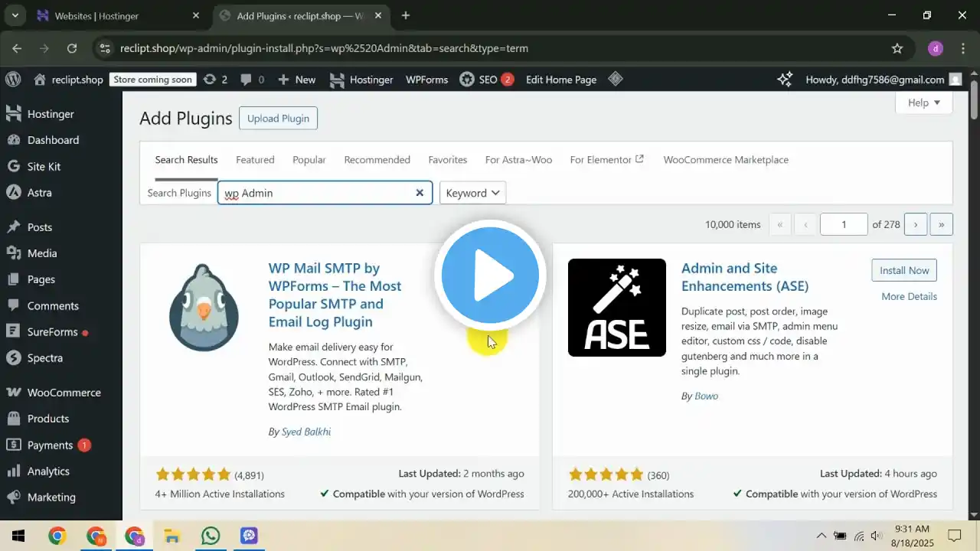Open the SEO admin bar menu
The image size is (980, 551).
click(x=487, y=80)
